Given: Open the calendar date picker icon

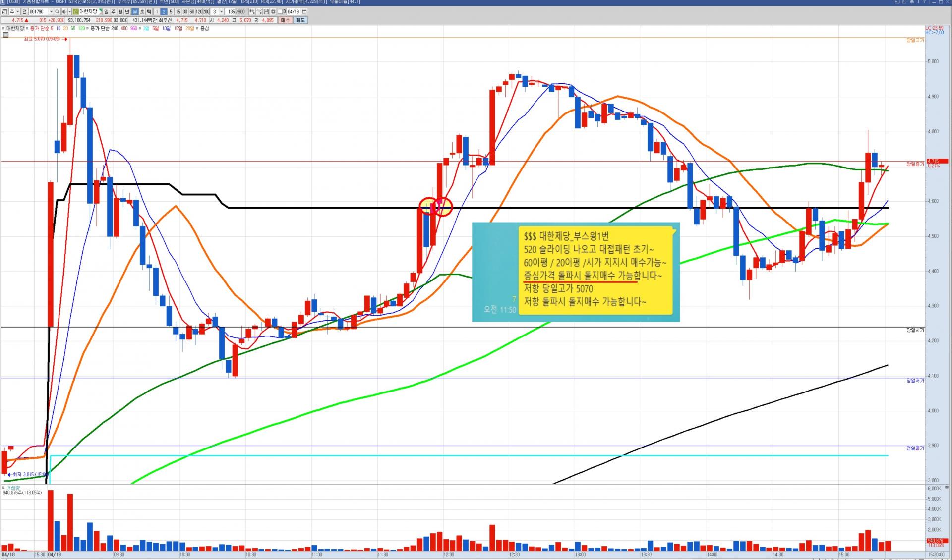Looking at the screenshot, I should 304,11.
